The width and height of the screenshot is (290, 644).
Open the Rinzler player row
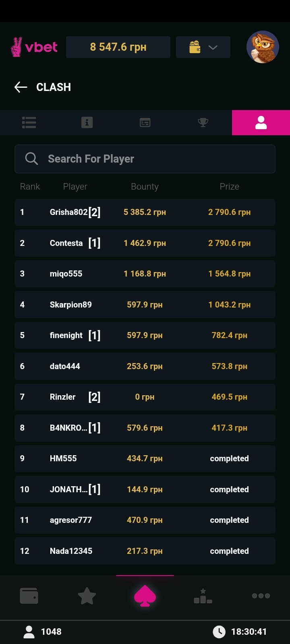tap(145, 397)
